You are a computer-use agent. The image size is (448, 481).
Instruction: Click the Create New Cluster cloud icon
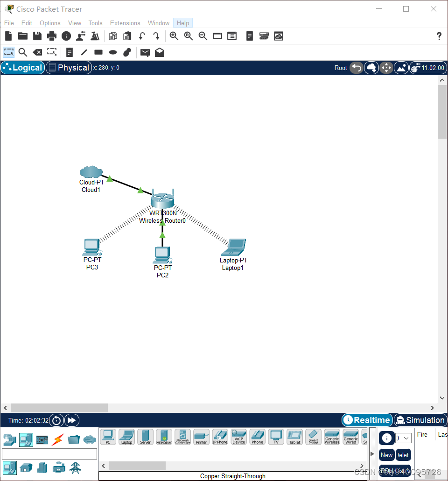[x=371, y=68]
